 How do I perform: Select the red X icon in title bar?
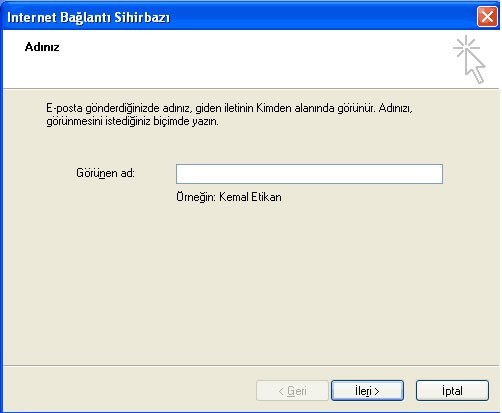point(487,16)
